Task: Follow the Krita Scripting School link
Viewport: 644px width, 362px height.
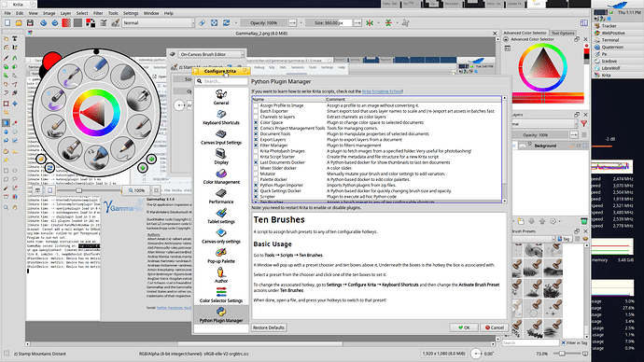Action: (x=382, y=91)
